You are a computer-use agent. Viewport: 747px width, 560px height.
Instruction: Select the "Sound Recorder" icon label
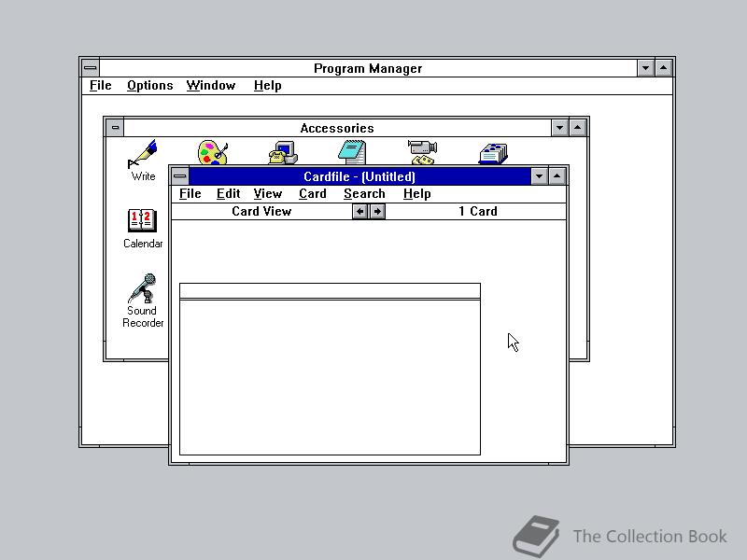pos(143,316)
